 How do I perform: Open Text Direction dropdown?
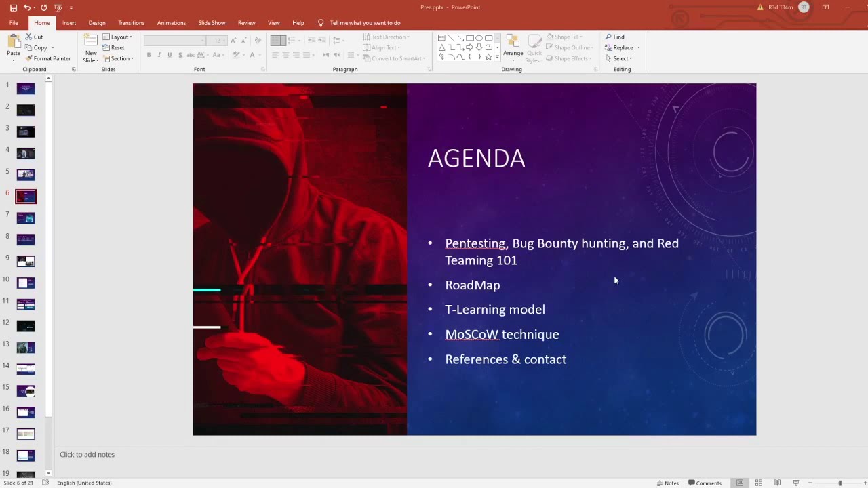pyautogui.click(x=386, y=37)
